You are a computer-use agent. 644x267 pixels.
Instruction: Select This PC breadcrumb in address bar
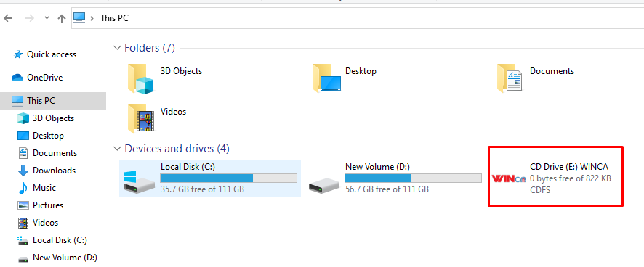tap(115, 18)
